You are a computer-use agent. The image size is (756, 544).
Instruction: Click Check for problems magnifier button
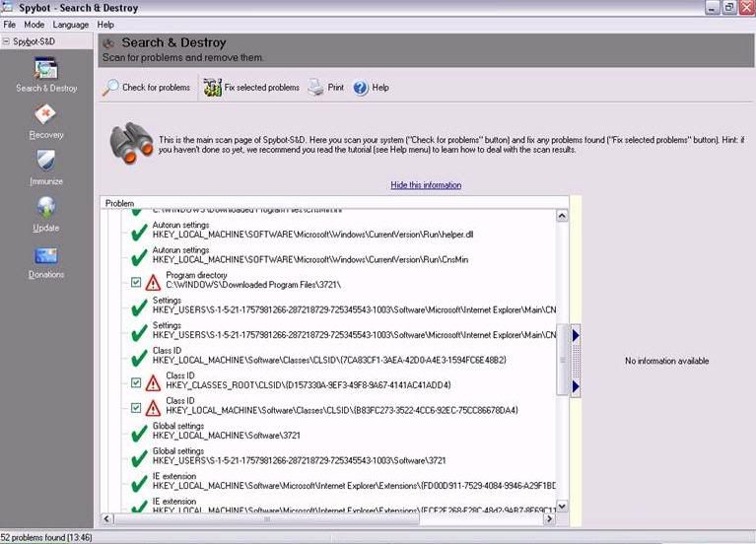pos(147,88)
